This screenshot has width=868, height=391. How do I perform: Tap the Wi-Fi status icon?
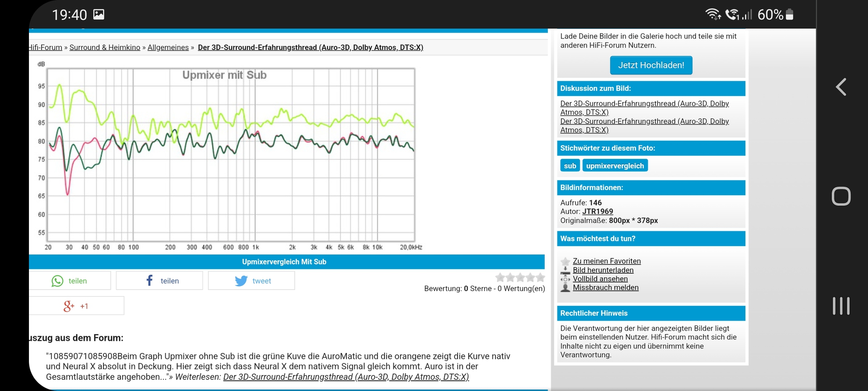coord(713,14)
